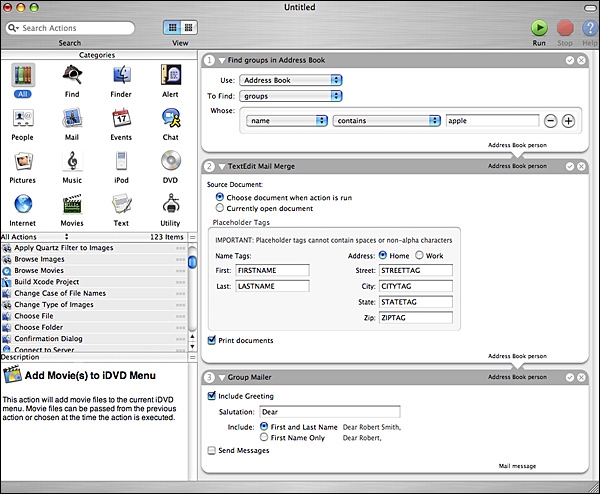Screen dimensions: 600x494
Task: Run the workflow with the green Run button
Action: tap(539, 28)
